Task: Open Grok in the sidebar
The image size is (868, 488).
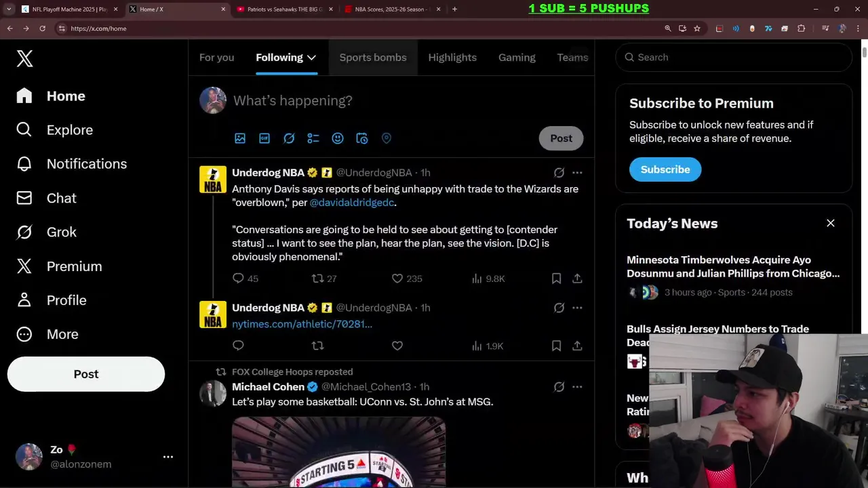Action: [x=46, y=232]
